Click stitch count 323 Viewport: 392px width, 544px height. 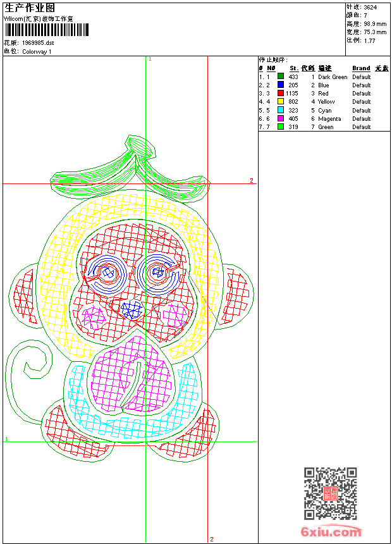pyautogui.click(x=293, y=110)
